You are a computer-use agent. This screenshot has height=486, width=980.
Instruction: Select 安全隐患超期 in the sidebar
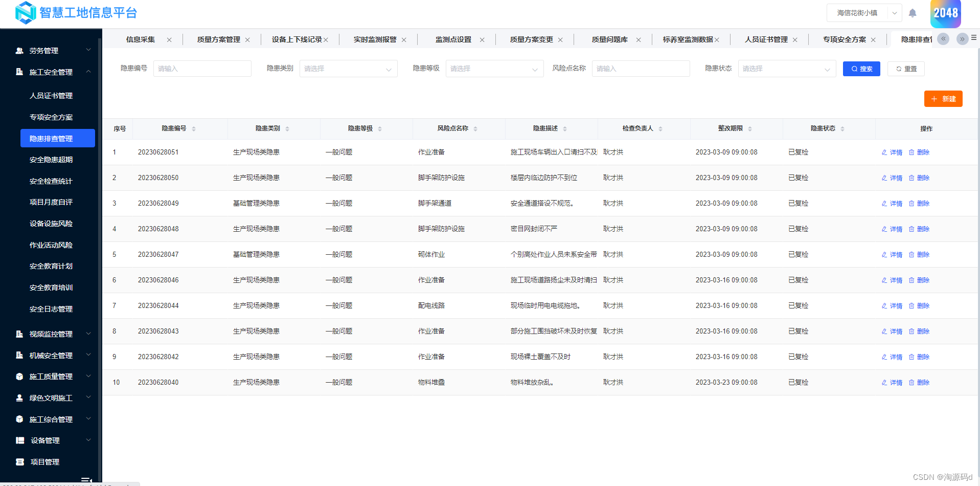click(x=51, y=160)
